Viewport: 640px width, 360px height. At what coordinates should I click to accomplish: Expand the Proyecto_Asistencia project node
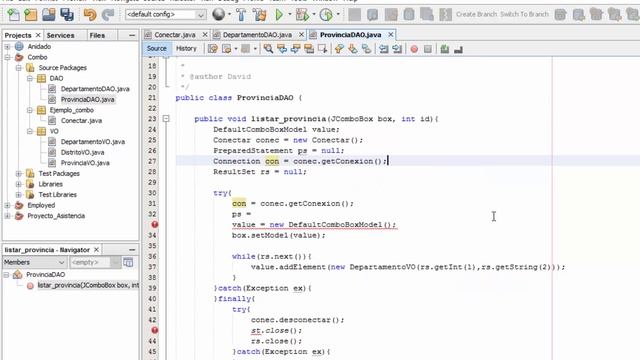[x=7, y=216]
